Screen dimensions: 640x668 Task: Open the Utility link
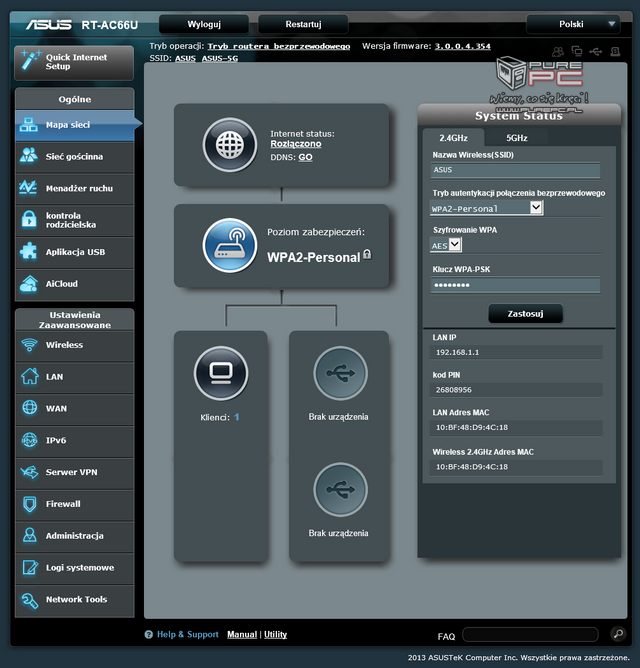pyautogui.click(x=275, y=634)
